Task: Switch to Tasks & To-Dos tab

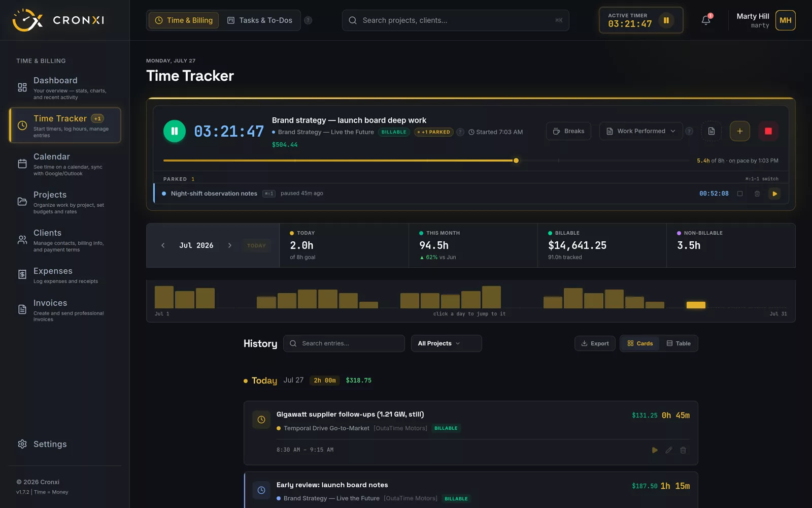Action: pos(259,20)
